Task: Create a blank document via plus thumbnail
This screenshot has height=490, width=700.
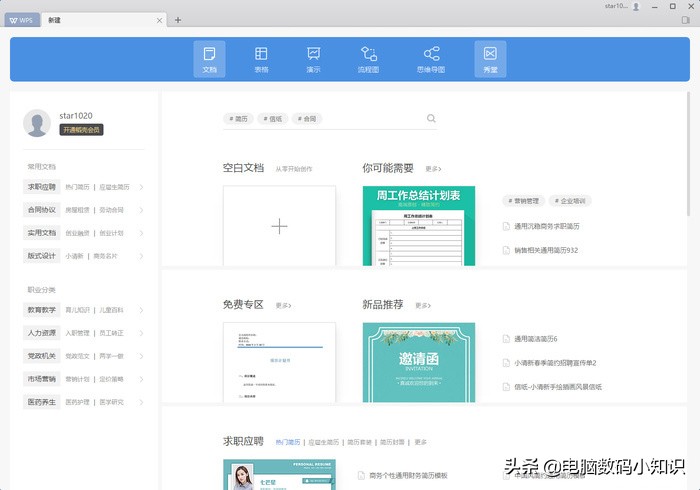Action: 279,226
